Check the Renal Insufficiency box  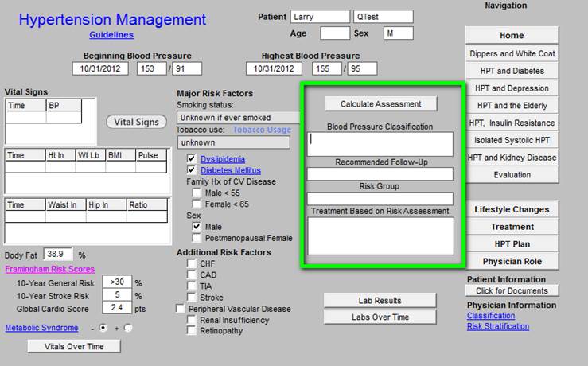pyautogui.click(x=191, y=320)
